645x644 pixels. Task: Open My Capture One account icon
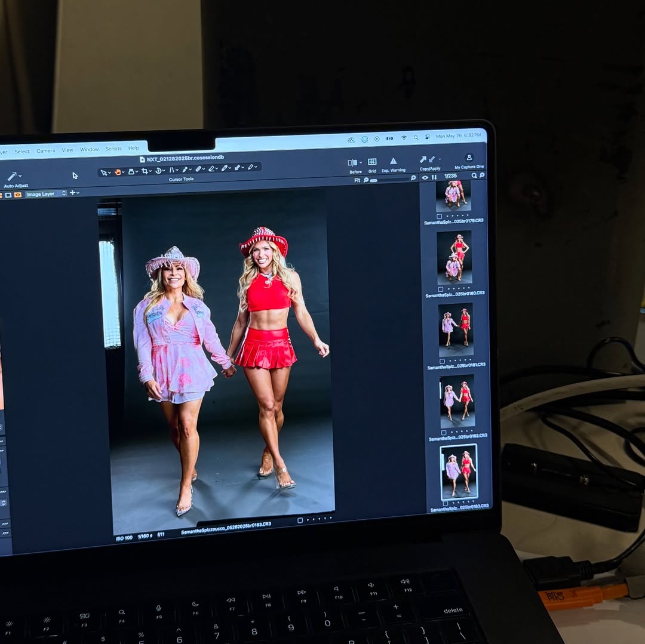469,158
